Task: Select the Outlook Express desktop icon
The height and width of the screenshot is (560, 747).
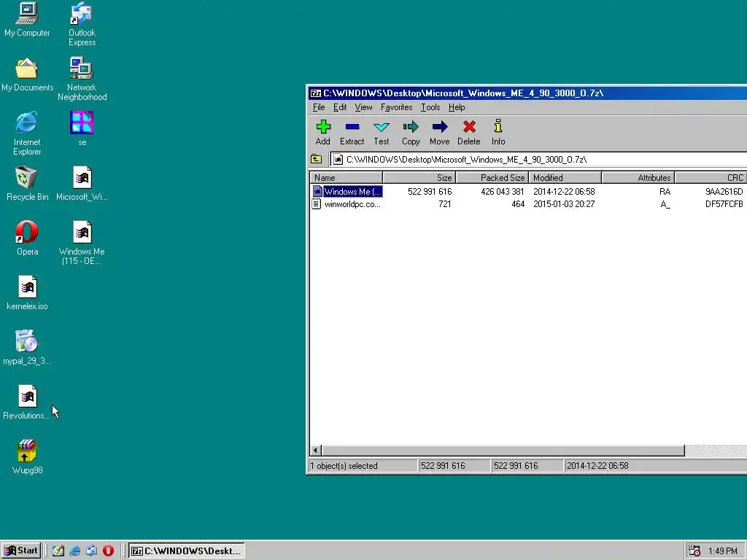Action: [x=82, y=24]
